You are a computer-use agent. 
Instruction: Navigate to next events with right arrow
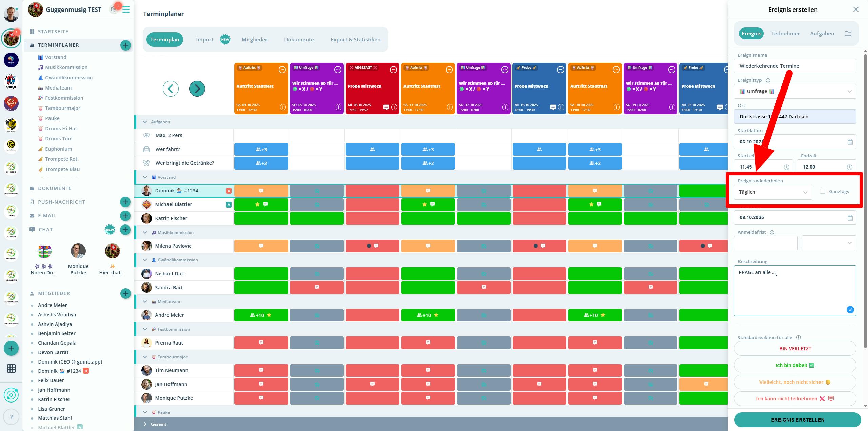197,89
